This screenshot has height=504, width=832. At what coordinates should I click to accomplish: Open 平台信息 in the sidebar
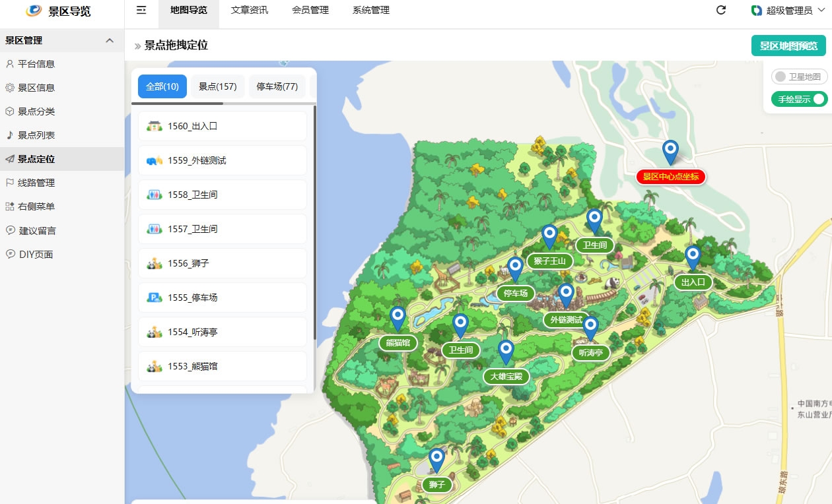tap(62, 64)
